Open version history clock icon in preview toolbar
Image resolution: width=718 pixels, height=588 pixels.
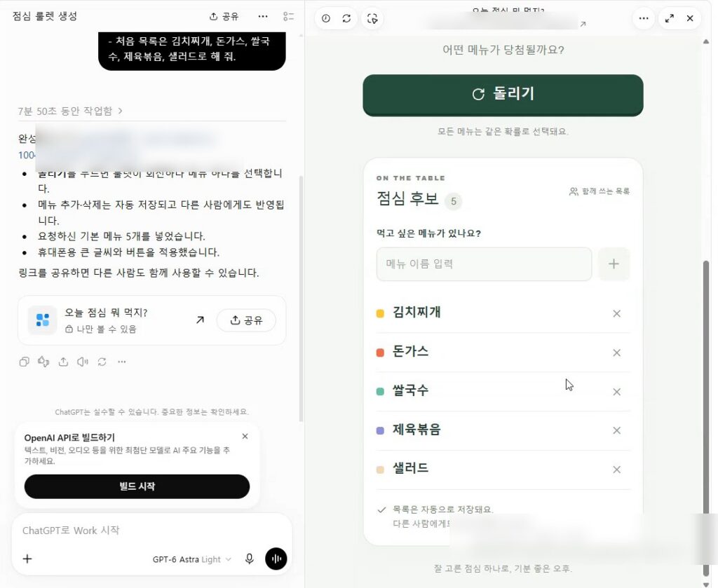pos(325,18)
